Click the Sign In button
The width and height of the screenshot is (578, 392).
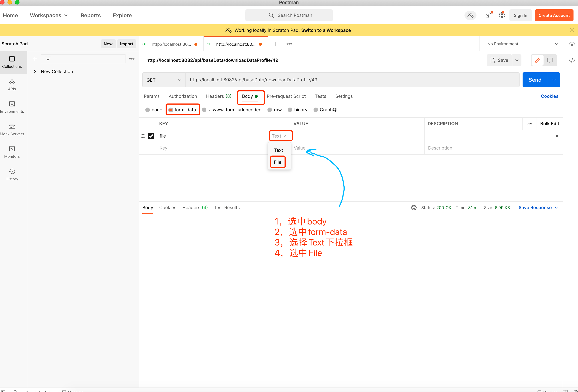[x=520, y=15]
